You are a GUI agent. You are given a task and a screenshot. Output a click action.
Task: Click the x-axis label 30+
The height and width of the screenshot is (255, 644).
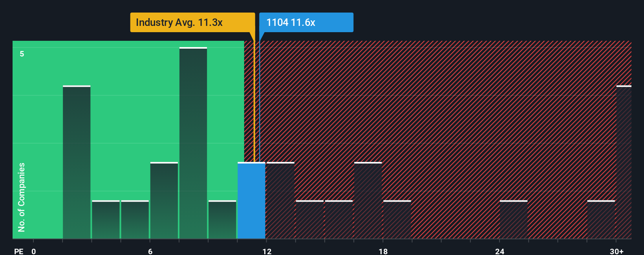tap(617, 251)
